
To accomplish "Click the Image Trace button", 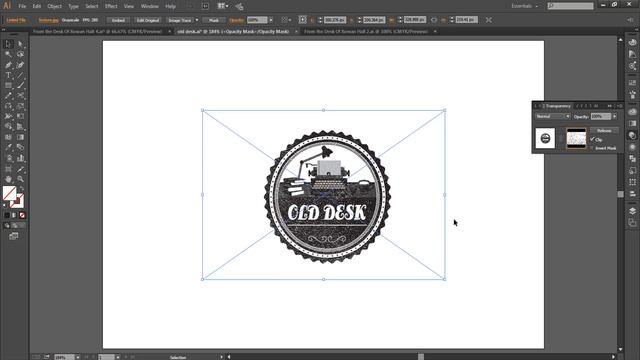I will pyautogui.click(x=180, y=20).
